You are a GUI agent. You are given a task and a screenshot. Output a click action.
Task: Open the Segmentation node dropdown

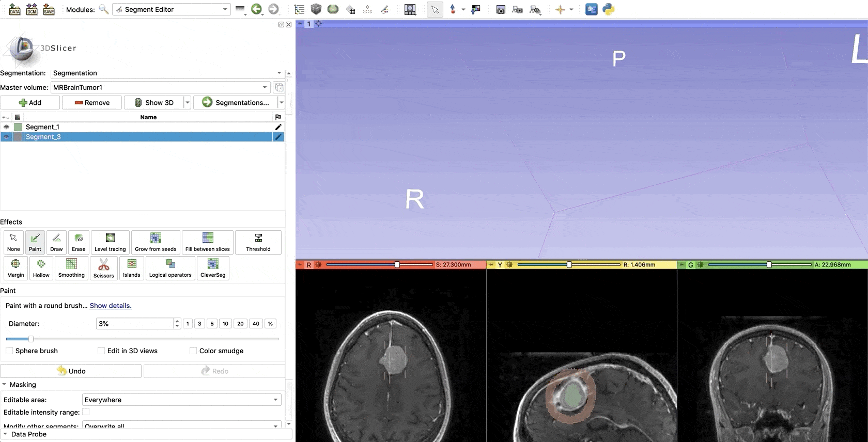(167, 73)
